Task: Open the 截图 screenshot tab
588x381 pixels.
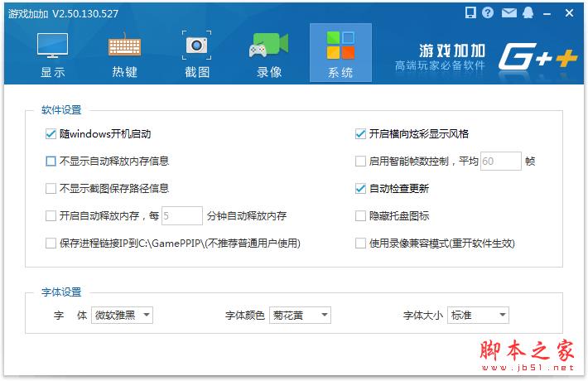Action: (197, 55)
